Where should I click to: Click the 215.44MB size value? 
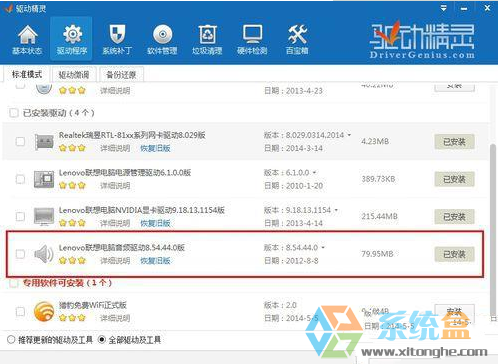(379, 216)
